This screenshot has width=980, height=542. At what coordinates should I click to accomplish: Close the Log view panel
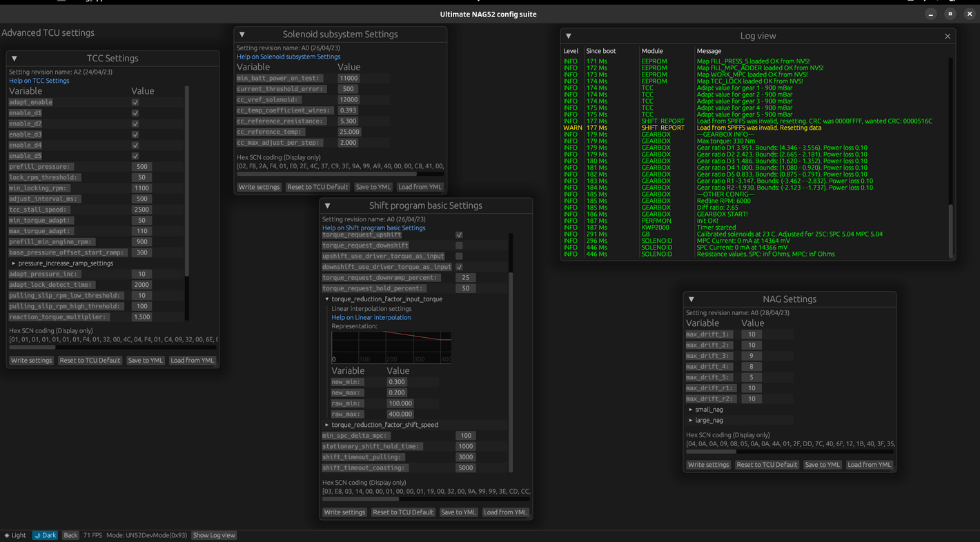click(947, 36)
